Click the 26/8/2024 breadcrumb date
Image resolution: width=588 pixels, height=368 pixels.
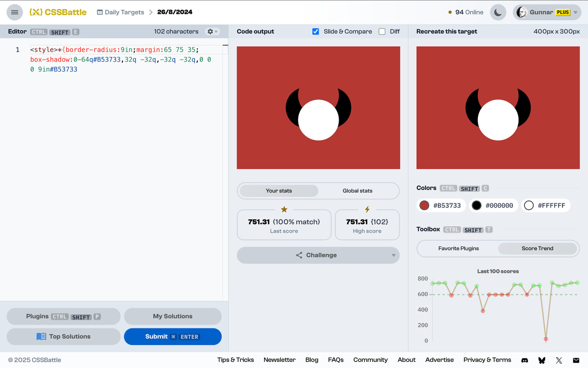pyautogui.click(x=175, y=12)
